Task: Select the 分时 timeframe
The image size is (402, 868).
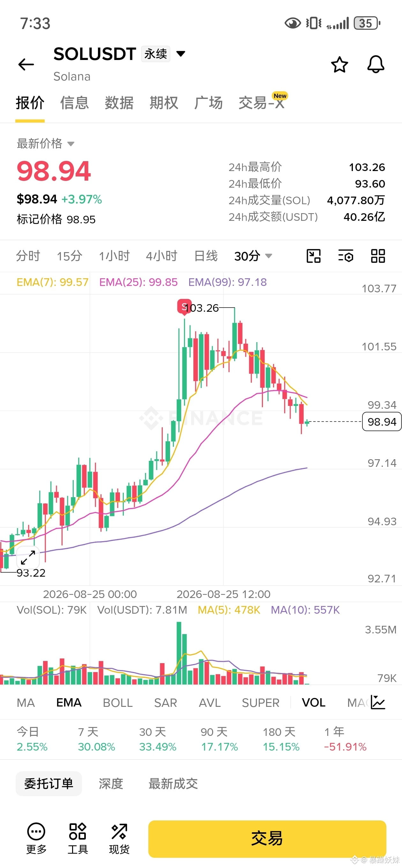Action: click(x=28, y=256)
